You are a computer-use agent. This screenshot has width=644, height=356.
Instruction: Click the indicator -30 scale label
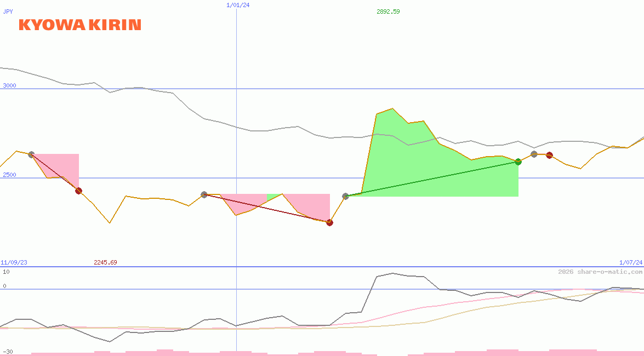point(8,352)
